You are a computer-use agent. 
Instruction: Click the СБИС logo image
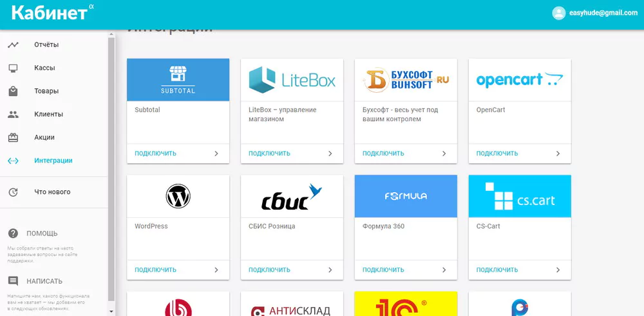tap(292, 196)
